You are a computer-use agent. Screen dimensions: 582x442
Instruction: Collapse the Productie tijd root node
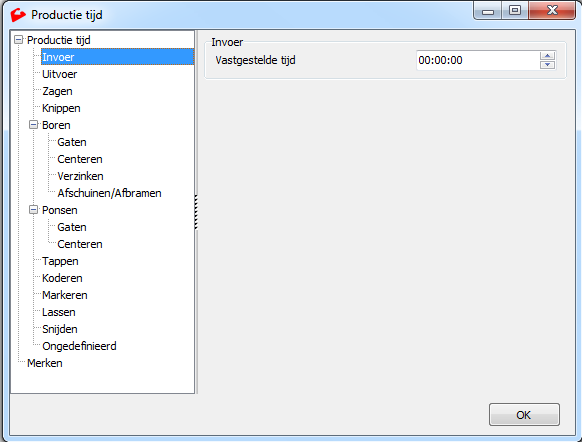click(18, 40)
